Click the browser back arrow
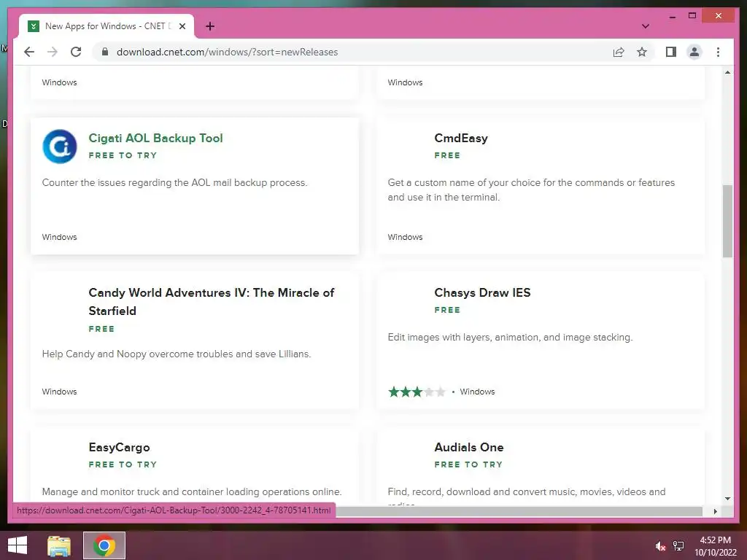The height and width of the screenshot is (560, 747). [x=29, y=52]
